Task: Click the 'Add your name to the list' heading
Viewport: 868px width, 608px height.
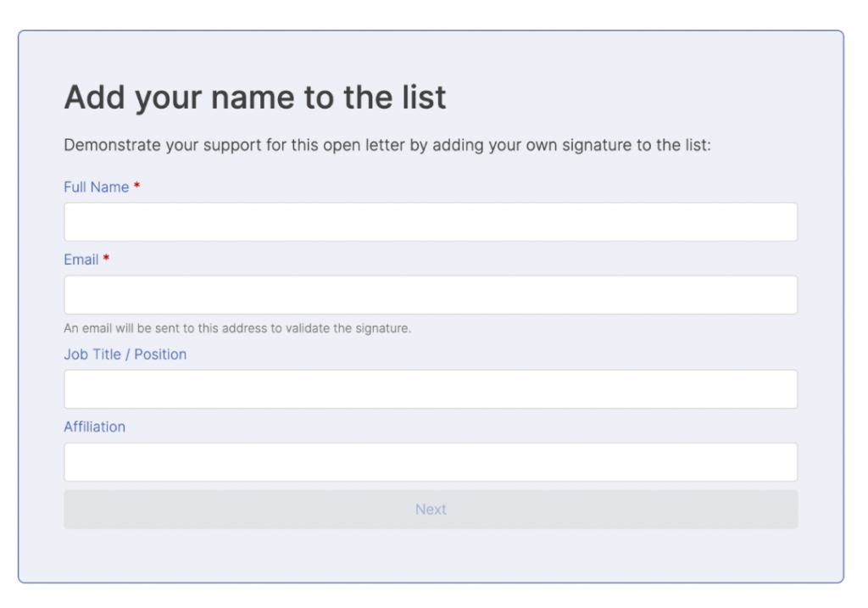Action: [x=255, y=98]
